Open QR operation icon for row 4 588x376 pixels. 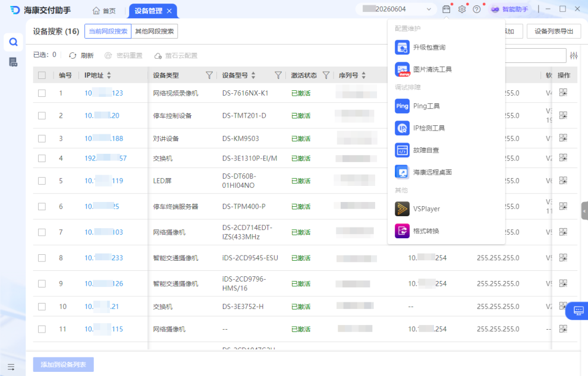[563, 157]
